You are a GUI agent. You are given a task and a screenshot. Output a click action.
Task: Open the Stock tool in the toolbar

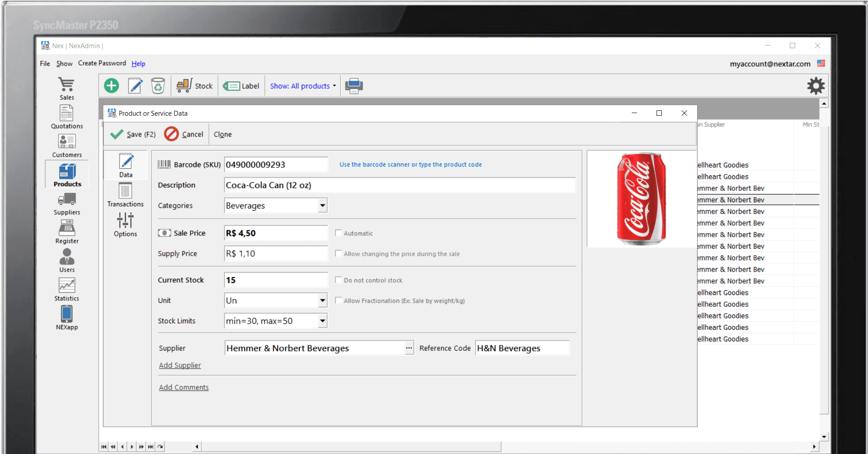click(x=194, y=85)
